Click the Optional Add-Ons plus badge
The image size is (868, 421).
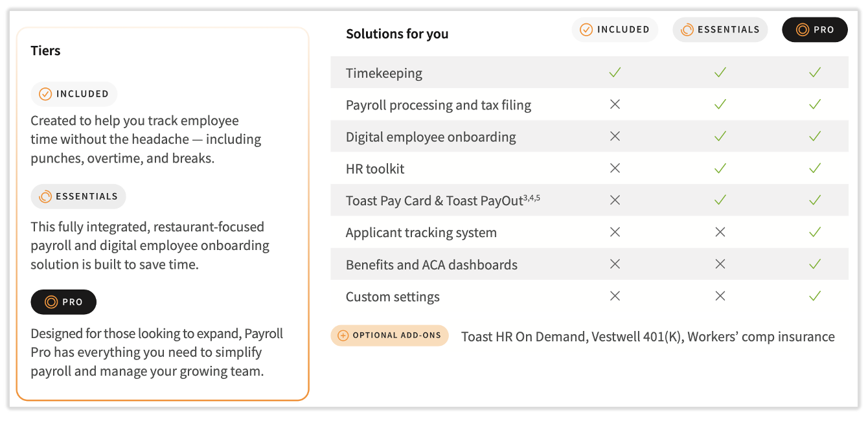[x=389, y=336]
